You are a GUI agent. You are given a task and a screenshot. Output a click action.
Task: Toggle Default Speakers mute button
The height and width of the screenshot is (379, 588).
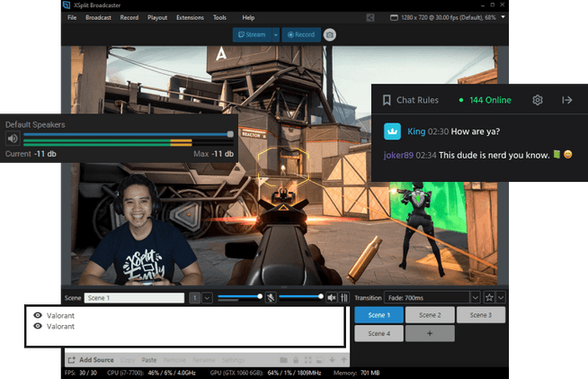point(13,139)
